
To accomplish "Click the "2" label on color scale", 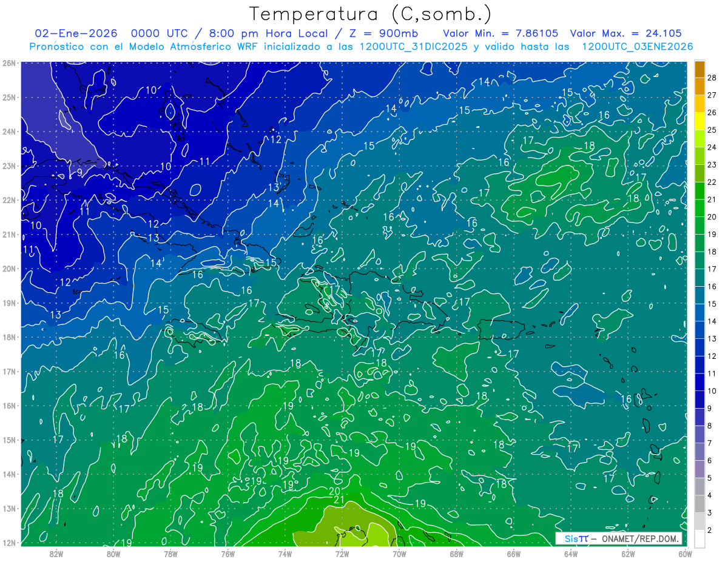I will 710,530.
